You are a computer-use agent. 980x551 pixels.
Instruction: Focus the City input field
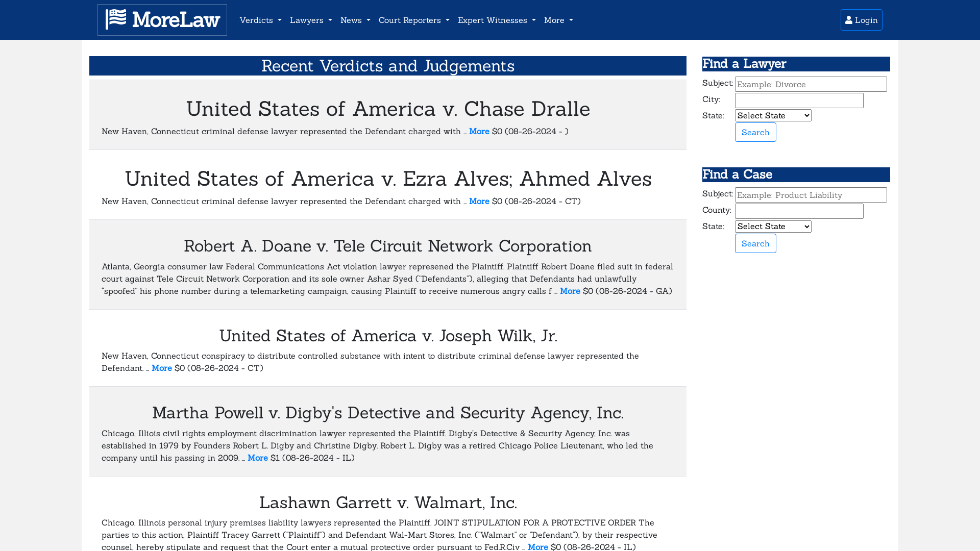799,101
